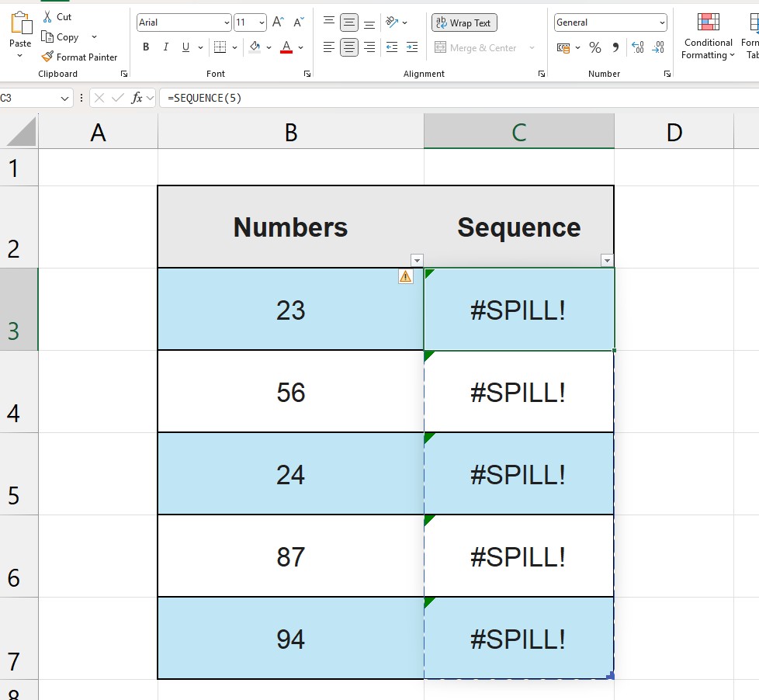
Task: Click the Copy command
Action: [x=62, y=36]
